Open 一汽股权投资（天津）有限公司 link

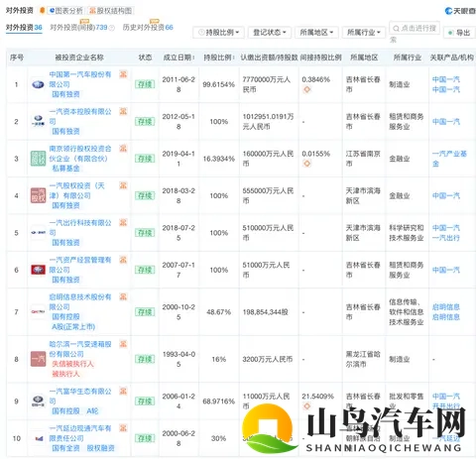[76, 190]
